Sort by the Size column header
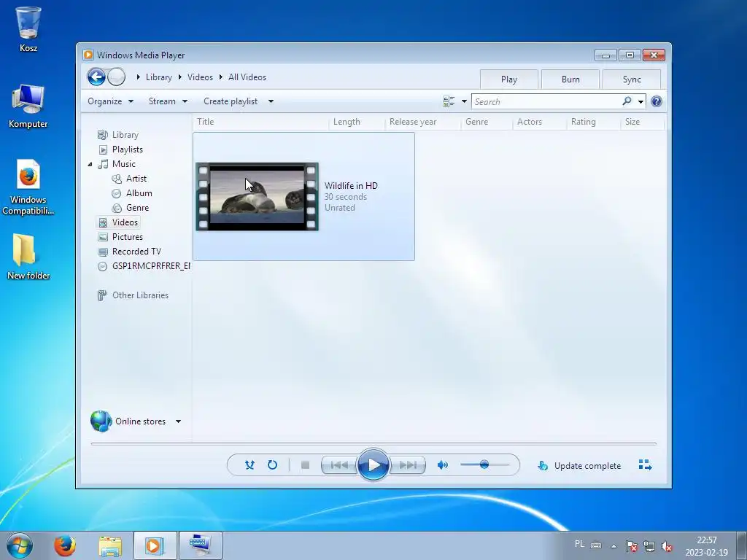The width and height of the screenshot is (747, 560). point(642,122)
